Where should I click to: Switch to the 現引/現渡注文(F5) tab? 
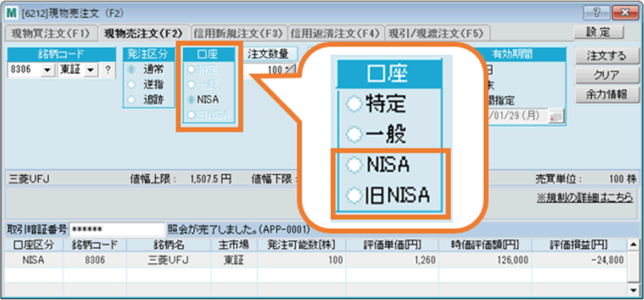pyautogui.click(x=436, y=33)
